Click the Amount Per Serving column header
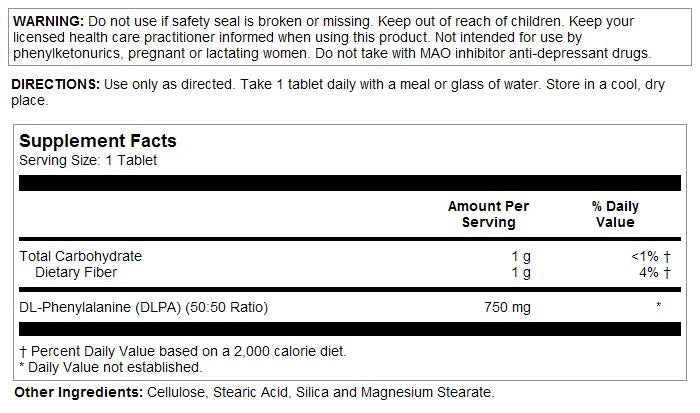 point(488,214)
